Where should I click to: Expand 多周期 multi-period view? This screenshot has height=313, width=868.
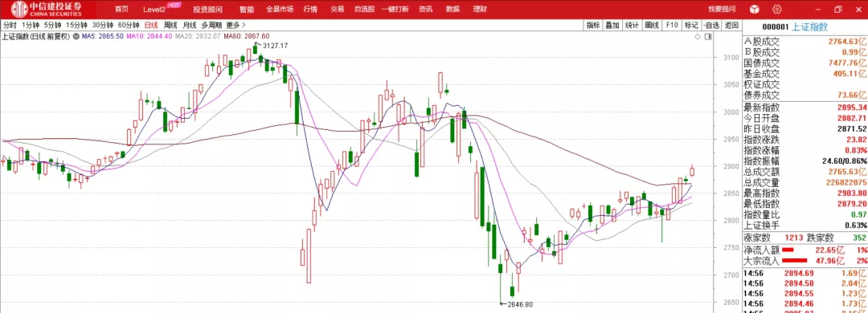(211, 25)
